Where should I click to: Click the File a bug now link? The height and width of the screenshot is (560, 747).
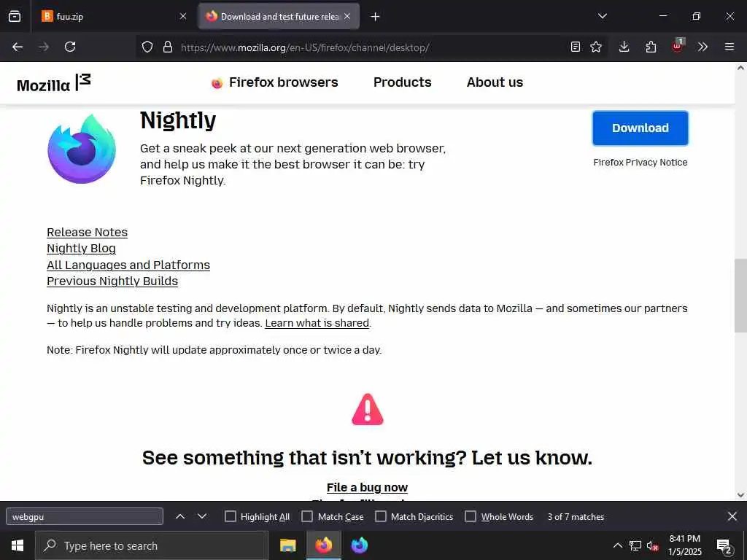368,487
